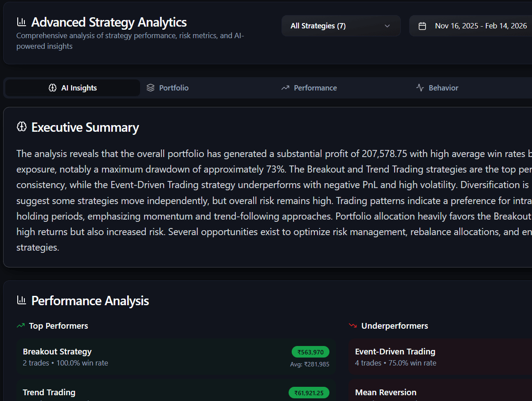This screenshot has width=532, height=401.
Task: Click the calendar icon in the date range selector
Action: (x=421, y=26)
